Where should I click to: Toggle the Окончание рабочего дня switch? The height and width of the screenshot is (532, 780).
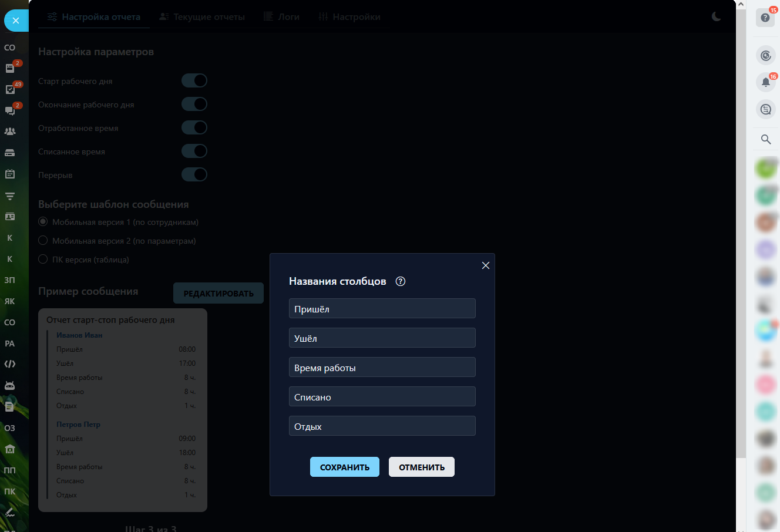click(x=194, y=104)
